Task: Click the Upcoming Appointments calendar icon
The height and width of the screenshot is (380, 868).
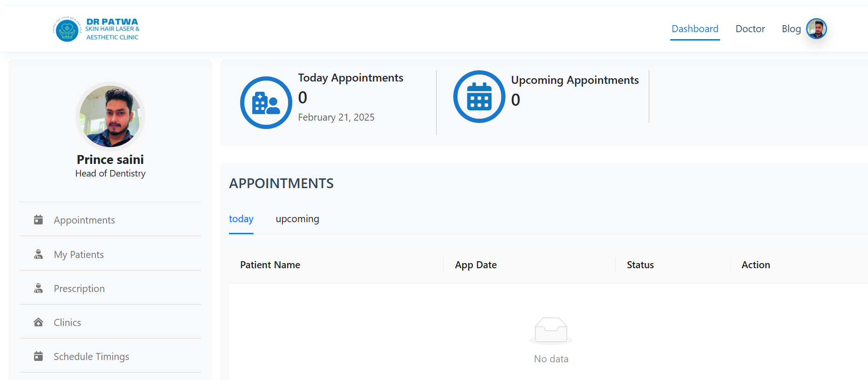Action: pyautogui.click(x=479, y=97)
